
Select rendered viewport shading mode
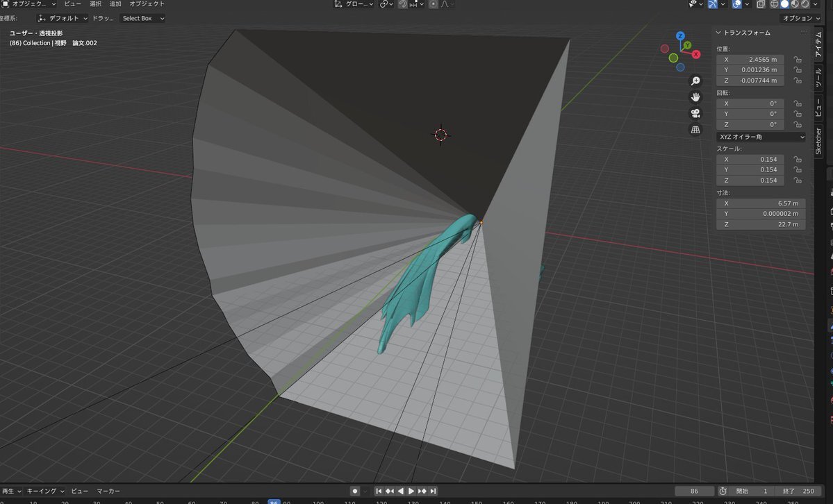click(805, 4)
